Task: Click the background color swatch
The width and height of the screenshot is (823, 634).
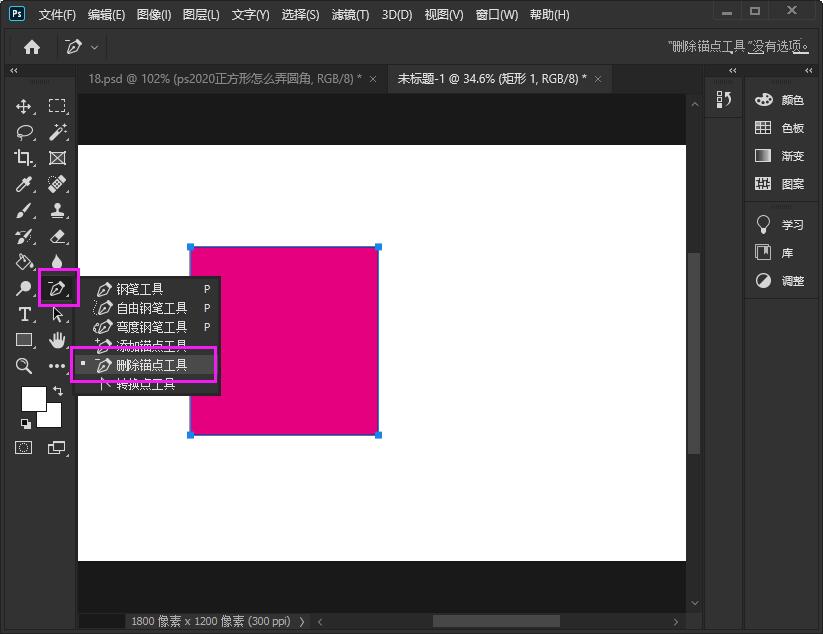Action: click(52, 417)
